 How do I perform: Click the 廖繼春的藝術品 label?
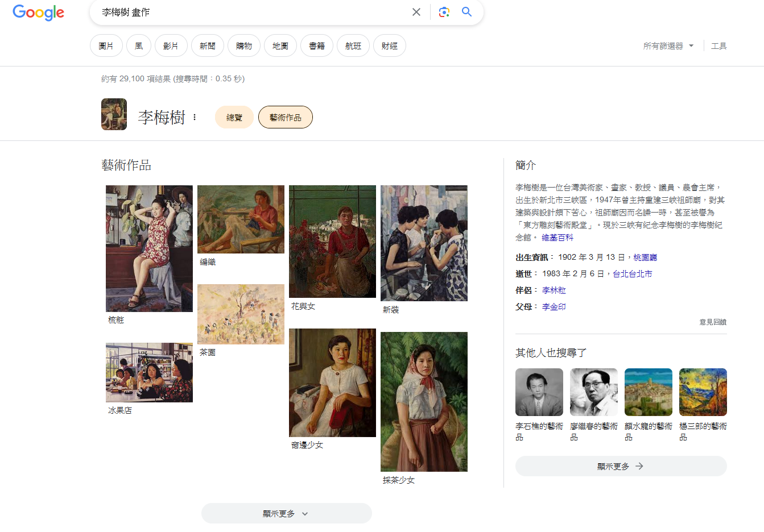point(594,431)
